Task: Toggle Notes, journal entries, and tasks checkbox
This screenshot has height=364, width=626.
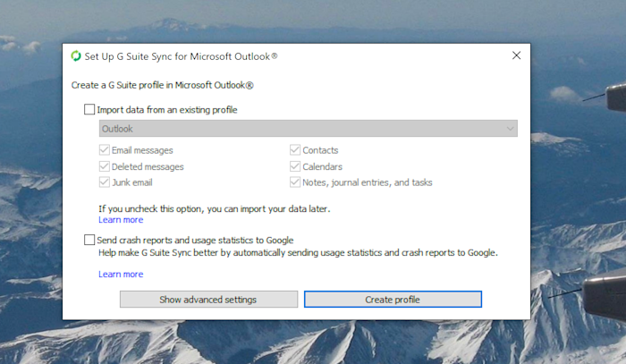Action: 295,182
